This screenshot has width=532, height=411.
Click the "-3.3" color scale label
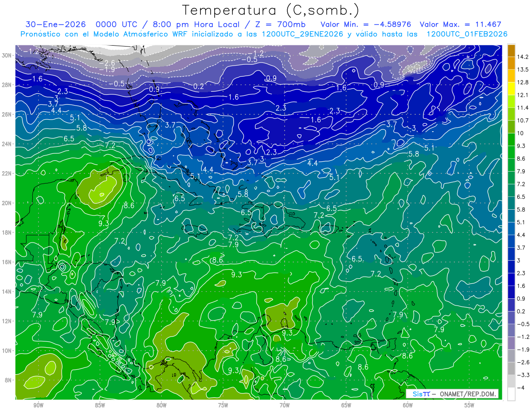524,375
